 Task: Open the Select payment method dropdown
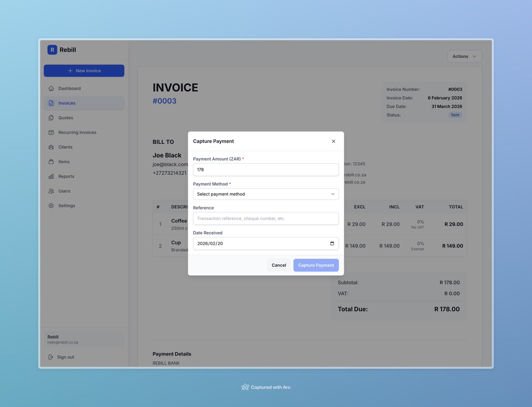click(266, 194)
